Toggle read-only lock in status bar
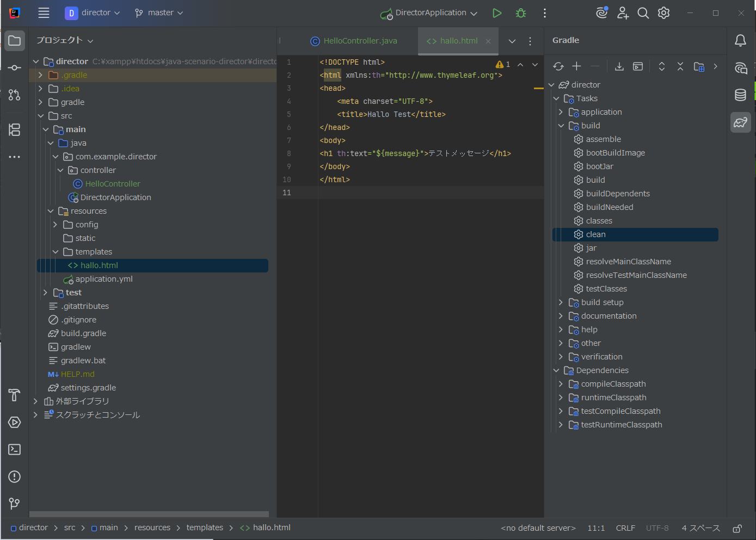This screenshot has width=756, height=540. [x=737, y=529]
